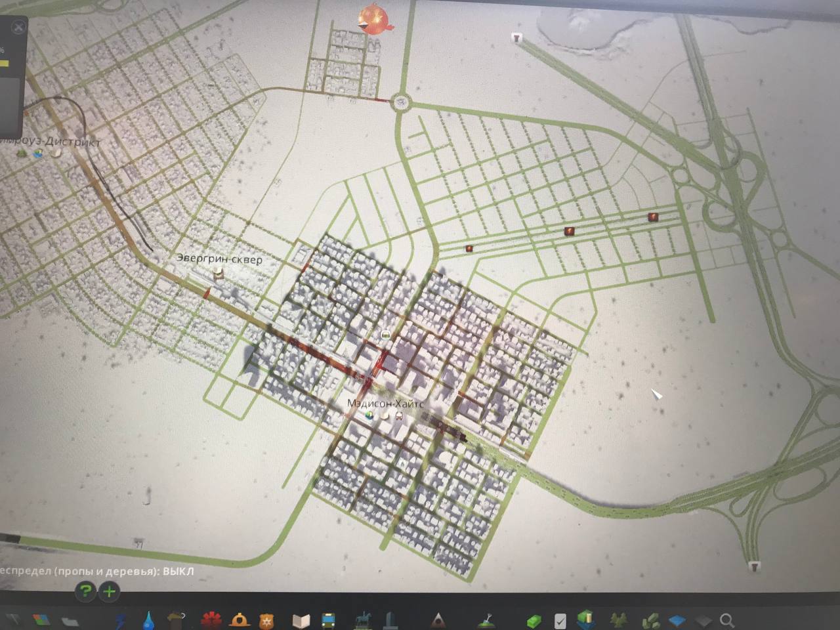This screenshot has height=630, width=840.
Task: Click top outside connection marker
Action: pos(516,37)
